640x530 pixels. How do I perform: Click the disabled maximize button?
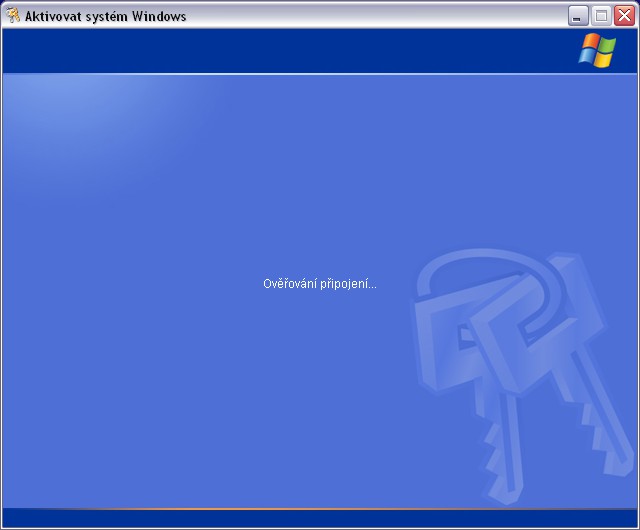coord(601,16)
